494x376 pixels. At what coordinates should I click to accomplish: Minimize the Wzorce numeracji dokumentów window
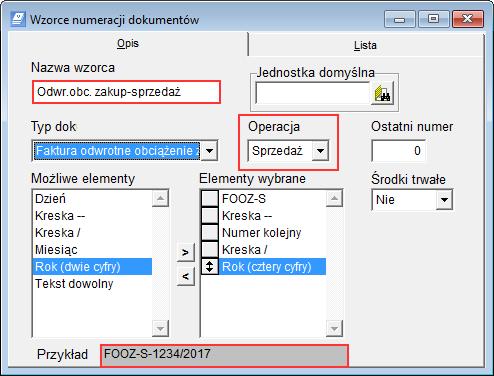[400, 19]
